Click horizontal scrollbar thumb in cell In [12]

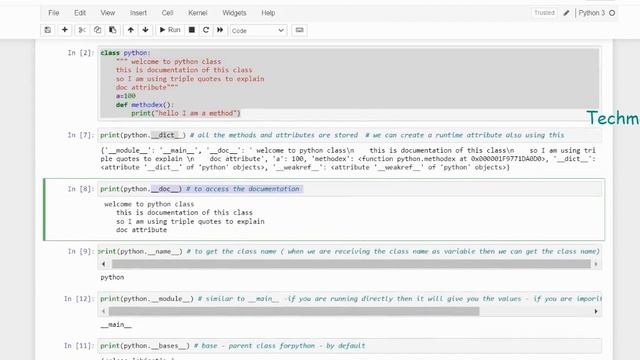(x=294, y=311)
